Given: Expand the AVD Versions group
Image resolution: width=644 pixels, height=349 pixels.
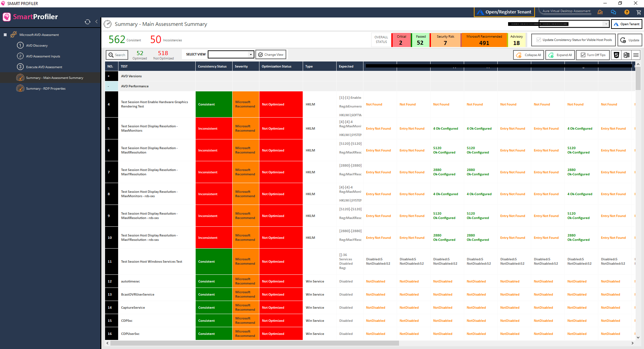Looking at the screenshot, I should pyautogui.click(x=109, y=76).
